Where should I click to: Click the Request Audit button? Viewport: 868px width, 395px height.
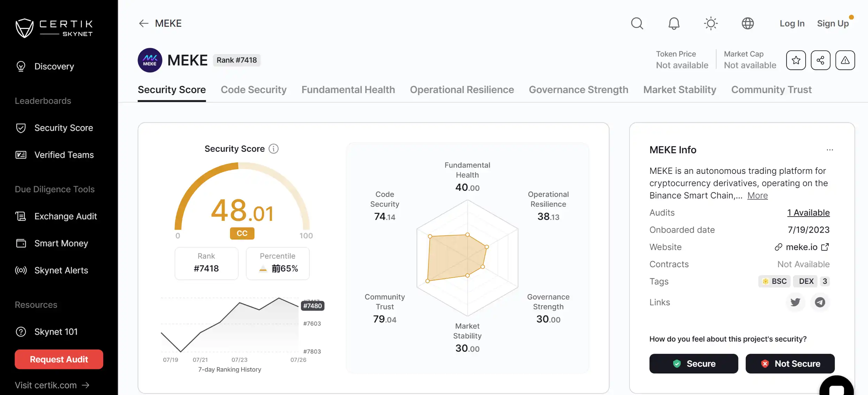tap(59, 359)
